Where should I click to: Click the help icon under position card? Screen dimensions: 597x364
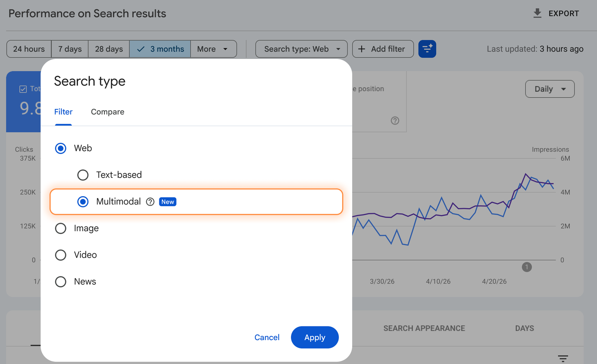(x=395, y=120)
